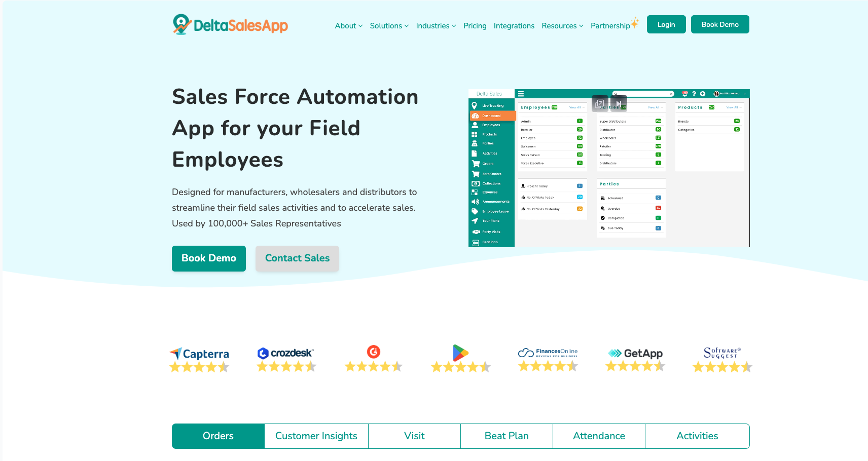Click 'Categories' row in Products card
This screenshot has width=868, height=461.
click(709, 130)
